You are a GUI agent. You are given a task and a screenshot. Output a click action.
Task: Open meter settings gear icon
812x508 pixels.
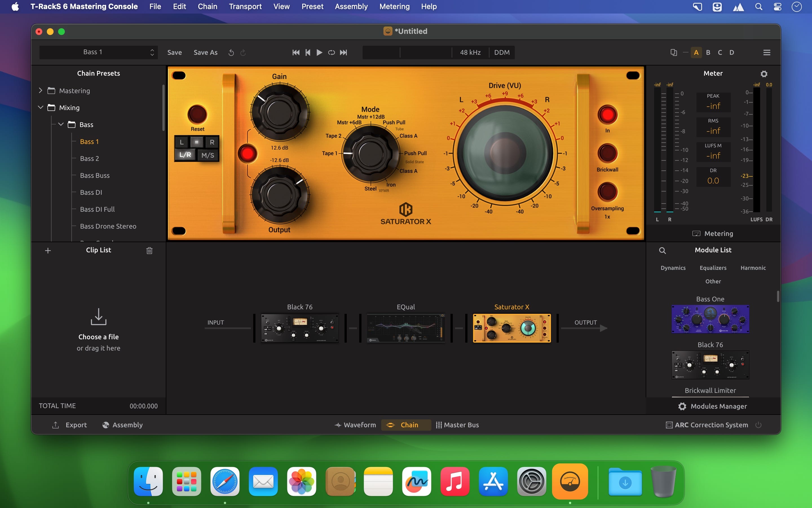click(x=764, y=74)
